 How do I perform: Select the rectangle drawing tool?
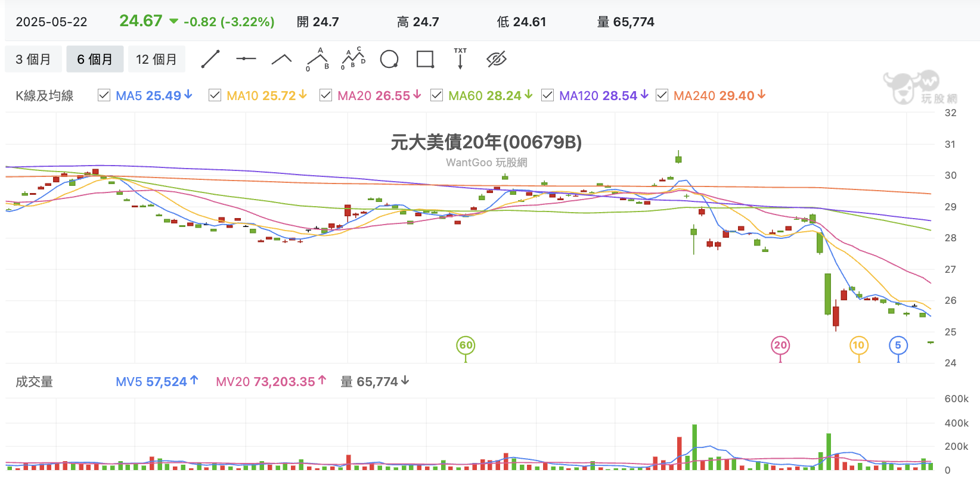coord(425,59)
